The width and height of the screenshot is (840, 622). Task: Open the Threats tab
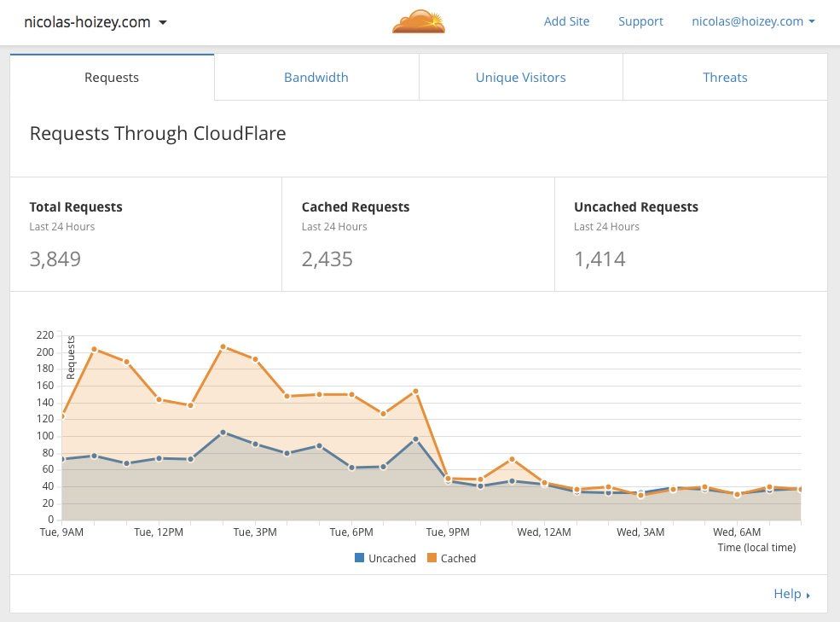pyautogui.click(x=725, y=78)
